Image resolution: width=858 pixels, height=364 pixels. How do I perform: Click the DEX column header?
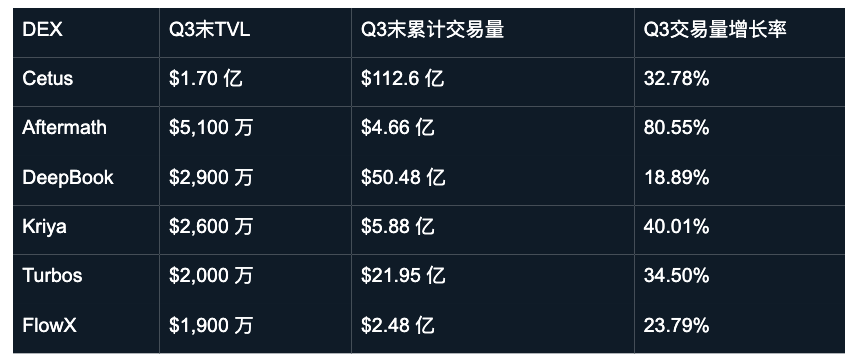coord(43,30)
